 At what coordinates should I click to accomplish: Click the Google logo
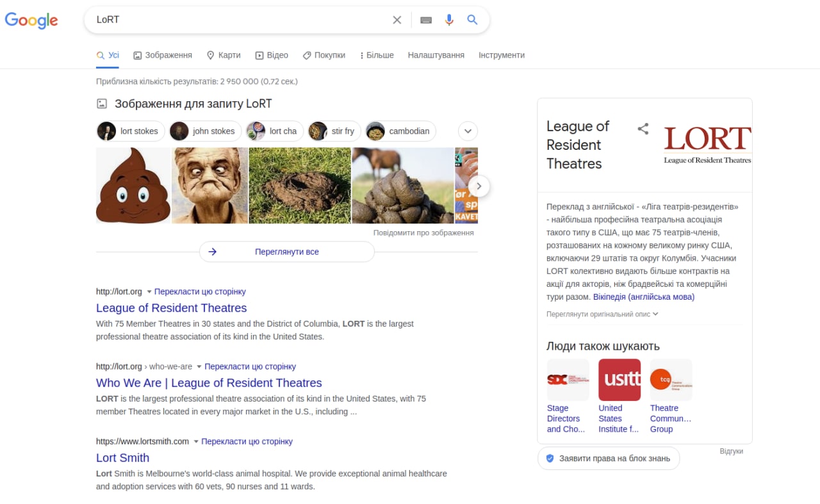pos(31,20)
